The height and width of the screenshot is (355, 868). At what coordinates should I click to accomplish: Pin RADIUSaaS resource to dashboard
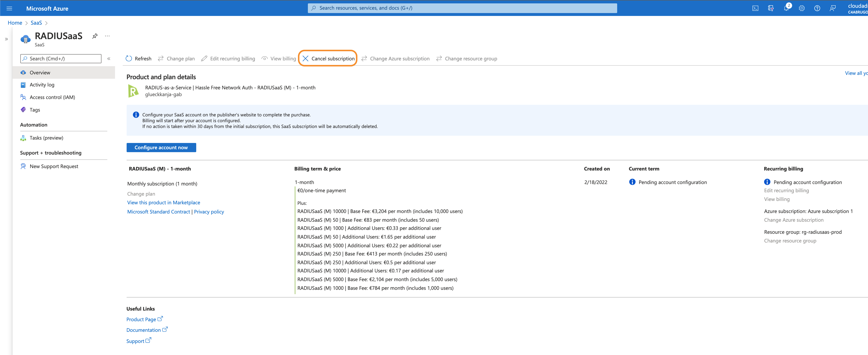(95, 36)
